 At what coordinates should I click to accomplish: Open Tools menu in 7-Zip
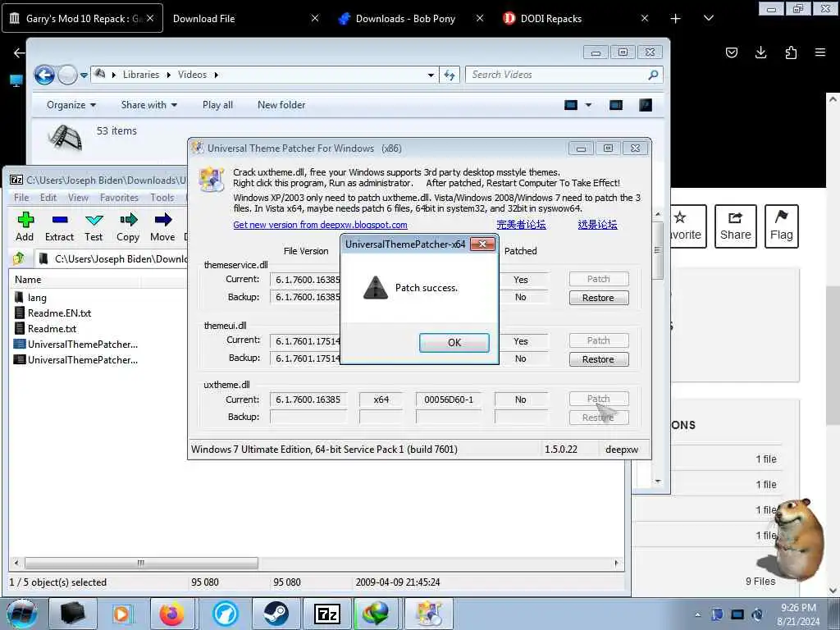pos(162,198)
